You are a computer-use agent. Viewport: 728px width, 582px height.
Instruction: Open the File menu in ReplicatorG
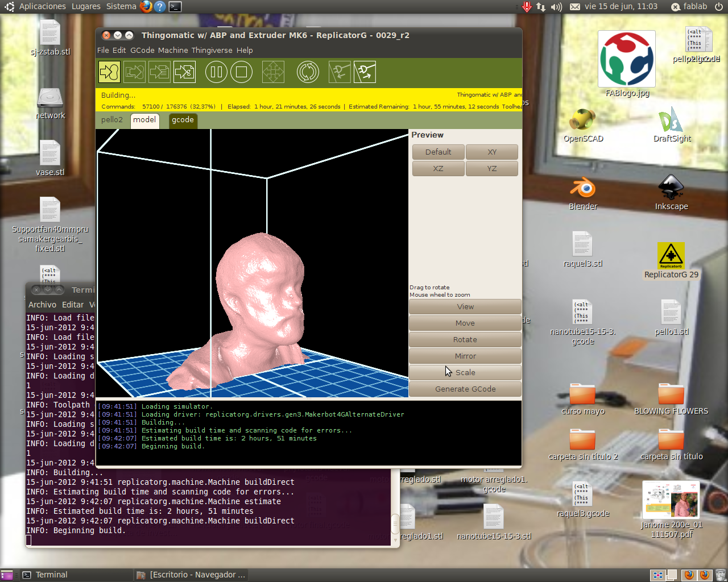pos(103,50)
